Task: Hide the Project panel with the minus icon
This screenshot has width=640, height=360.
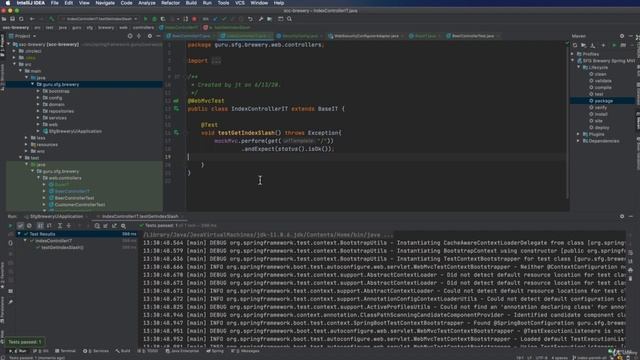Action: coord(158,36)
